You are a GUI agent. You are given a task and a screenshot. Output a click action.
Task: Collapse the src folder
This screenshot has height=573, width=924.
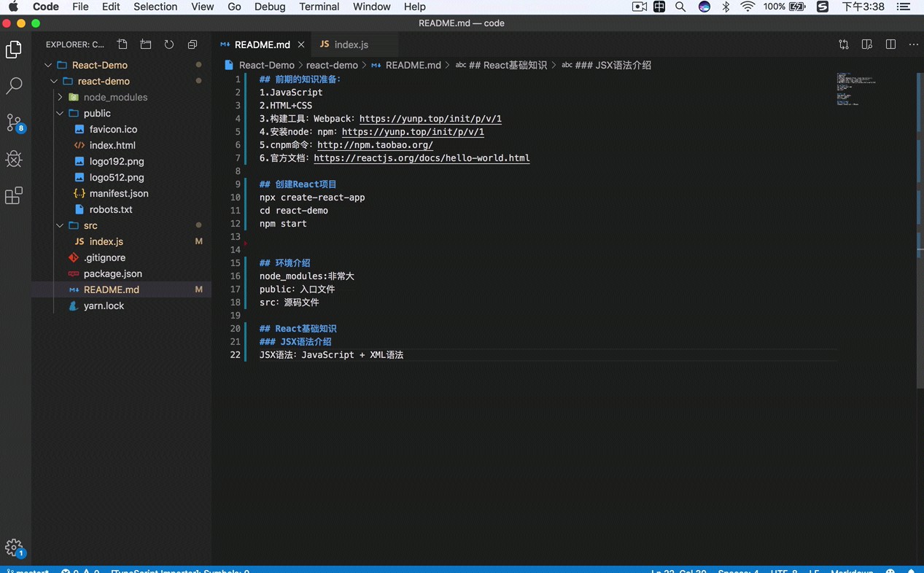pyautogui.click(x=60, y=225)
